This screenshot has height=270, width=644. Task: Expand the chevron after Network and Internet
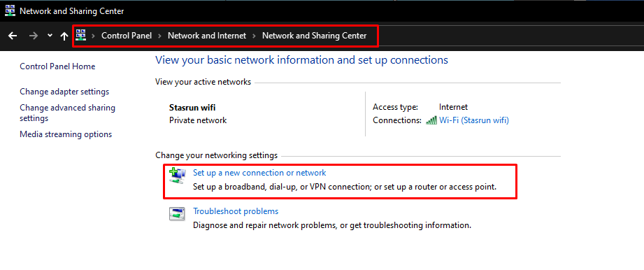(255, 36)
